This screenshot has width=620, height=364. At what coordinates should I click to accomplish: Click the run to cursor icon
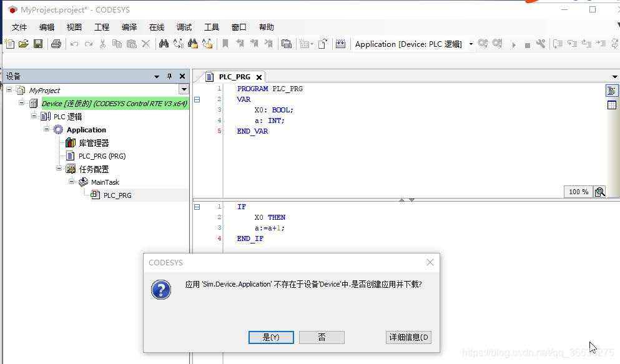coord(601,44)
